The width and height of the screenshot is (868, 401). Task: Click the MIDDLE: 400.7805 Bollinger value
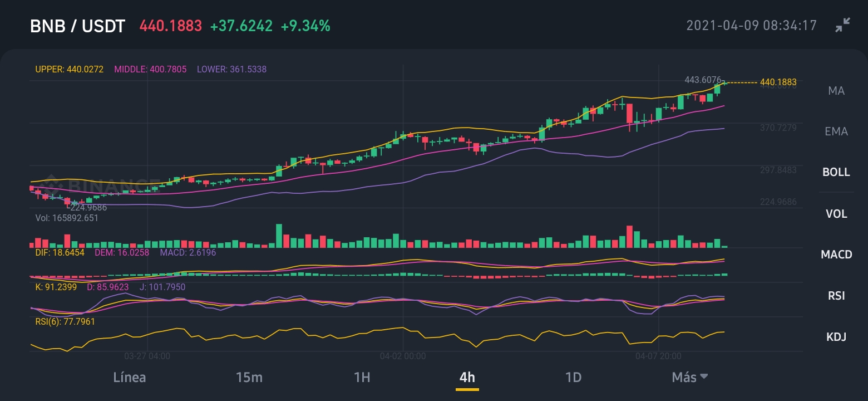tap(150, 70)
